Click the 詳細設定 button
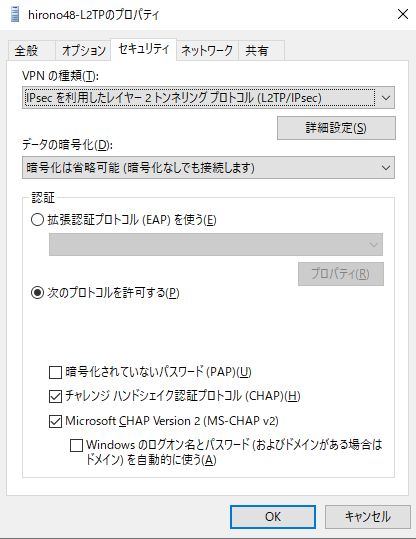 coord(336,128)
